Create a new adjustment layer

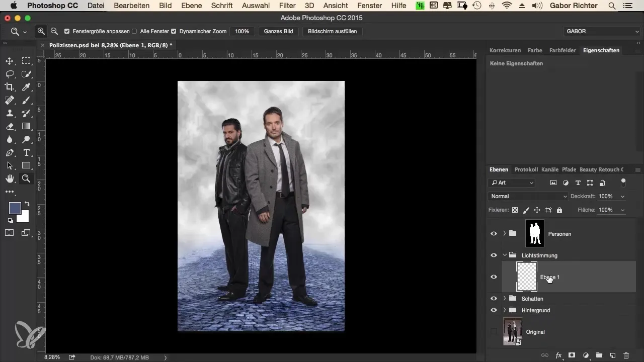pos(586,355)
